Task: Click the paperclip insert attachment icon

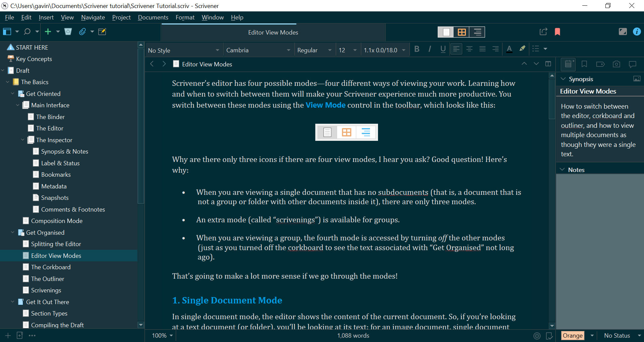Action: (82, 32)
